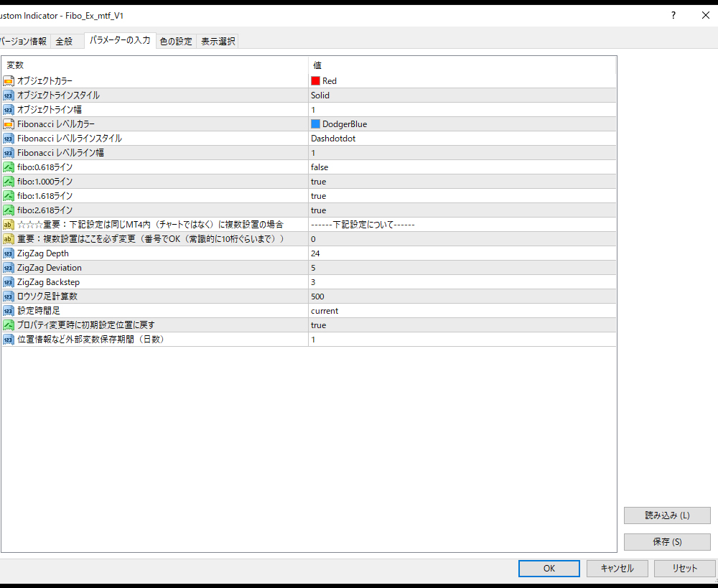Click the bool icon beside fibo:2.618ライン
This screenshot has width=718, height=588.
9,210
